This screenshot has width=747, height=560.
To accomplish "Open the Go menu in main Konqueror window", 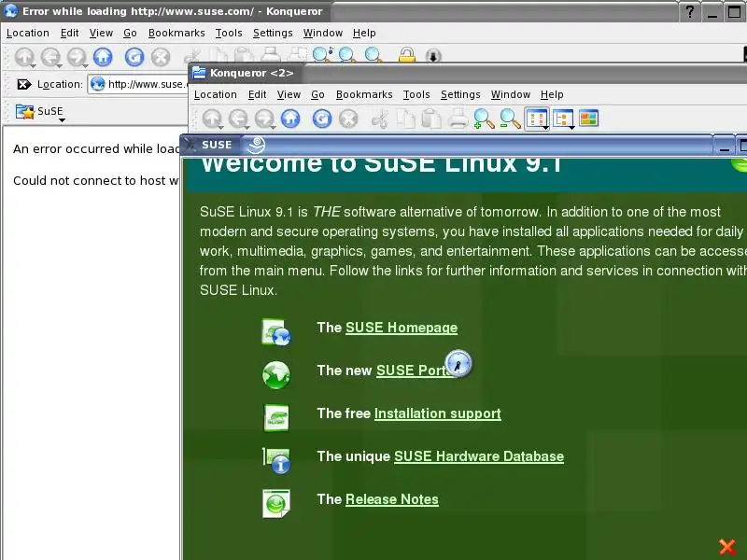I will coord(130,33).
